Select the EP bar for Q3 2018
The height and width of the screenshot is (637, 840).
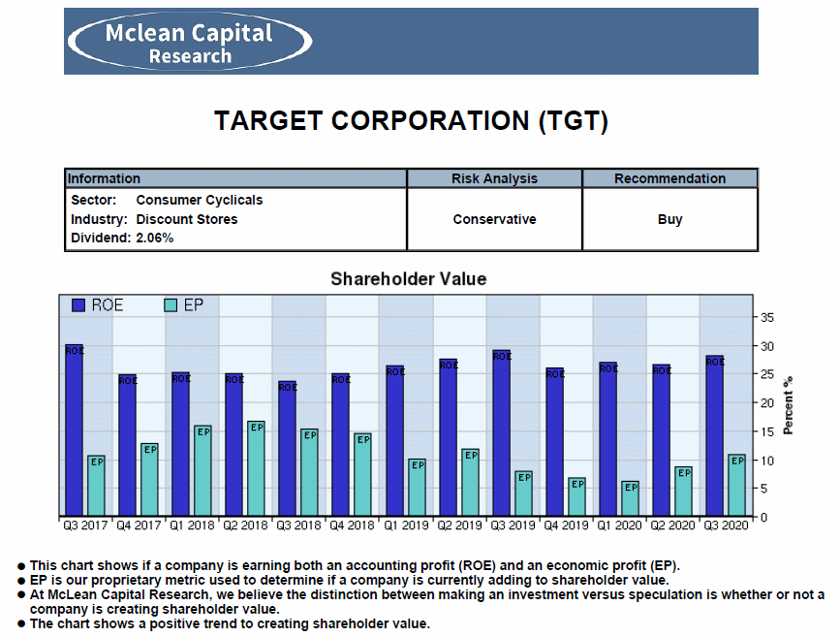point(310,473)
